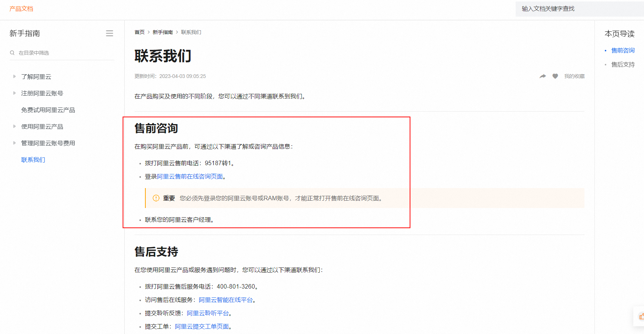This screenshot has width=644, height=334.
Task: Open 了解阿里云 in the sidebar
Action: click(x=36, y=76)
